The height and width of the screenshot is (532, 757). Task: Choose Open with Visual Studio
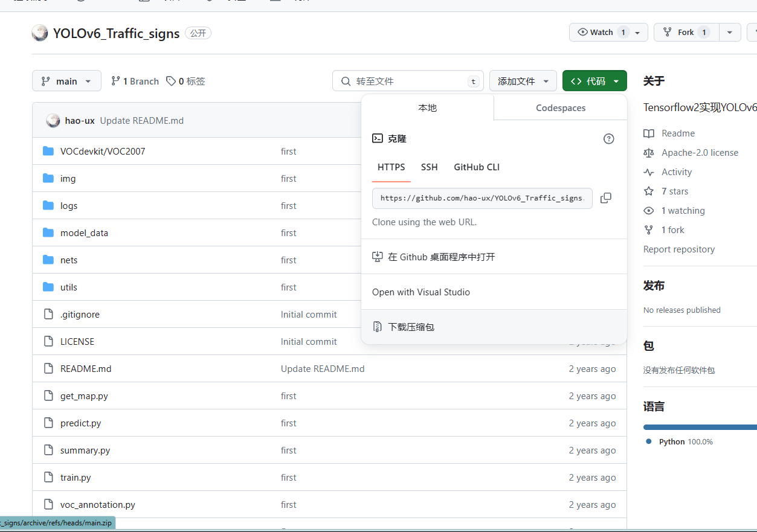coord(494,292)
